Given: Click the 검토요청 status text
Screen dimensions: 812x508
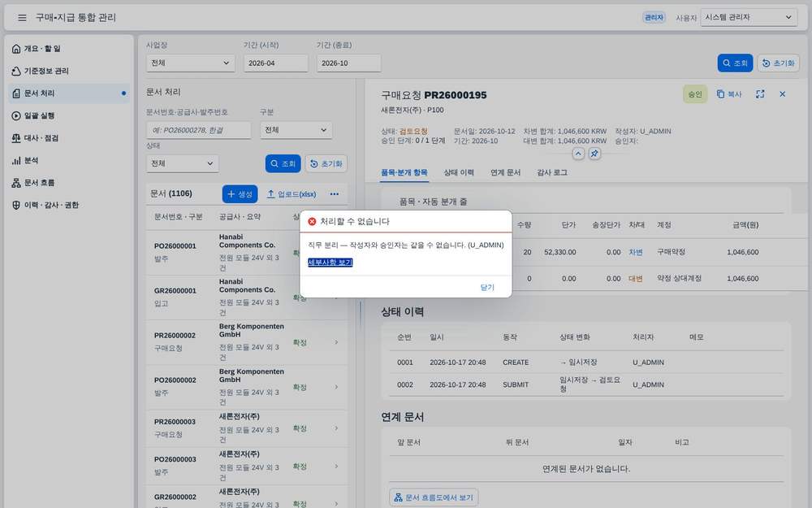Looking at the screenshot, I should pos(413,132).
